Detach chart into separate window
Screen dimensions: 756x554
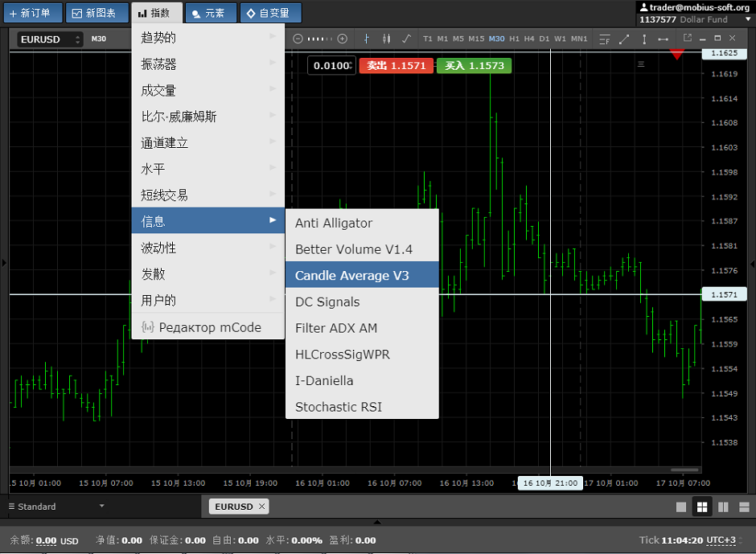688,38
